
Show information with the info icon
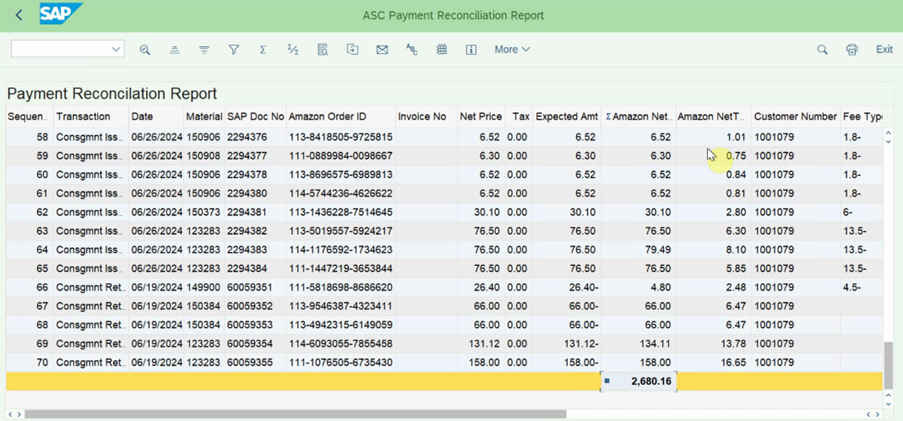pos(471,50)
